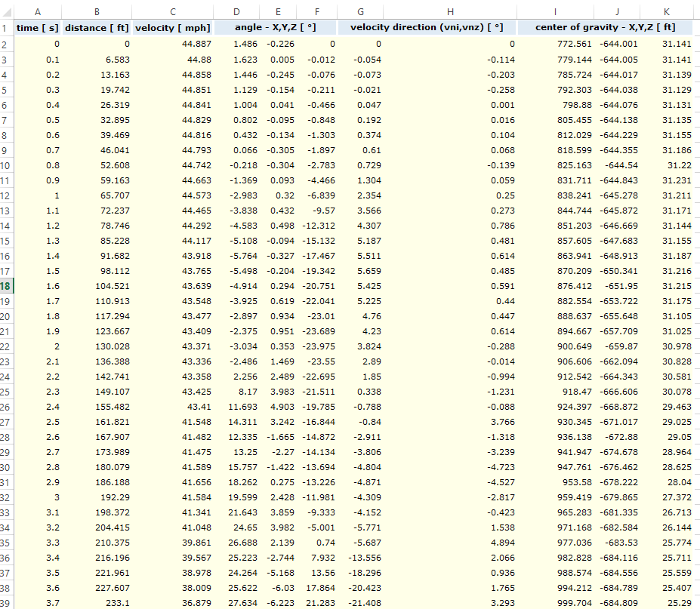Select cell containing -684.789

[x=617, y=588]
